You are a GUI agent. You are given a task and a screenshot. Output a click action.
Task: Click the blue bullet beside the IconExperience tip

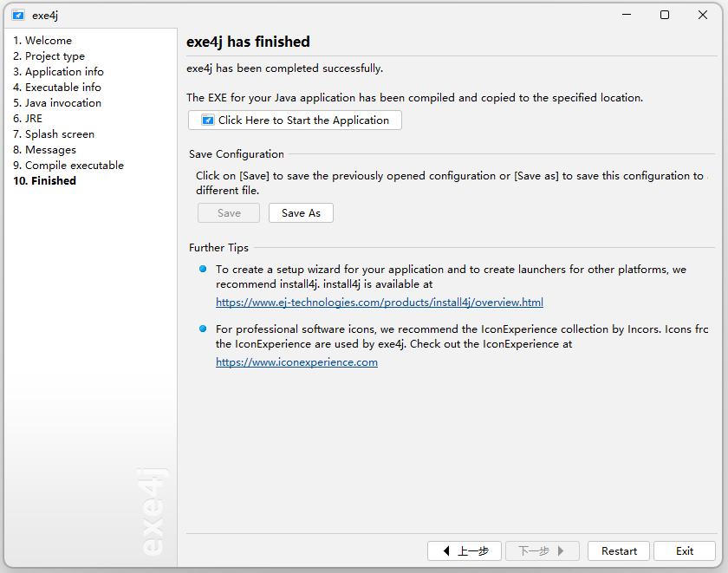(x=203, y=329)
